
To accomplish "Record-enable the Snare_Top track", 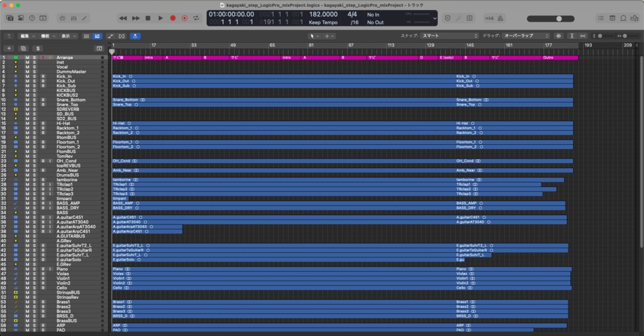I will (43, 104).
